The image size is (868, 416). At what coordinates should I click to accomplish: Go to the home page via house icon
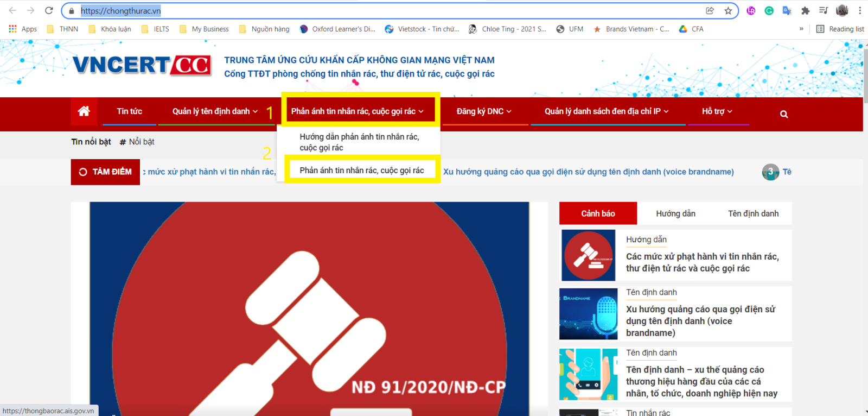84,111
